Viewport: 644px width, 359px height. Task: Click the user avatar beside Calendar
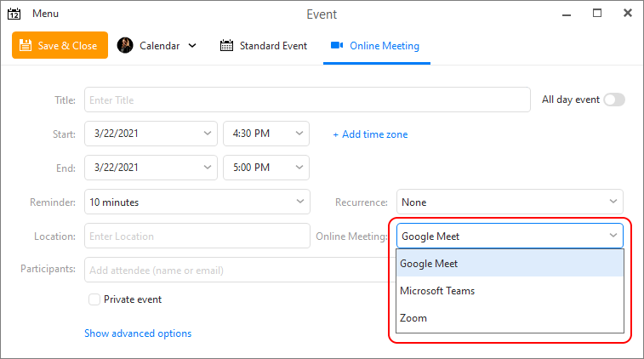point(125,45)
